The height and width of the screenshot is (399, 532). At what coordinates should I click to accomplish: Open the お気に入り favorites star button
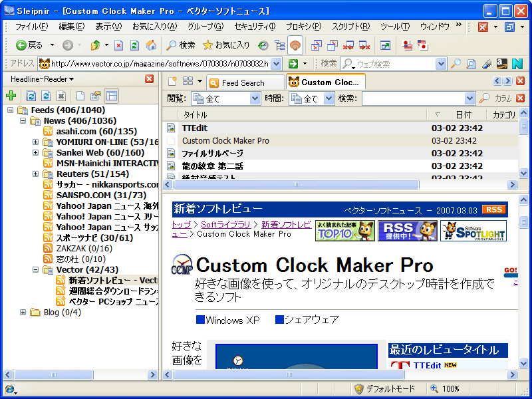click(x=226, y=45)
